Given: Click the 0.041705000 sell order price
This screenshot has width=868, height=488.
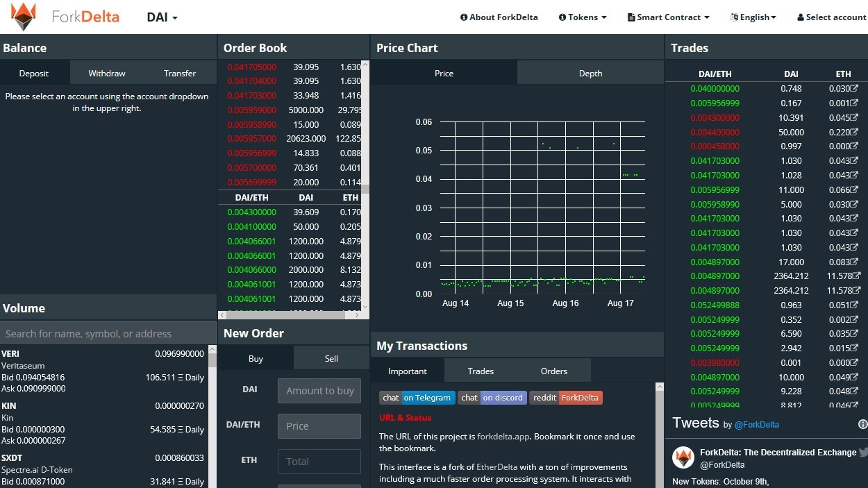Looking at the screenshot, I should [x=251, y=67].
